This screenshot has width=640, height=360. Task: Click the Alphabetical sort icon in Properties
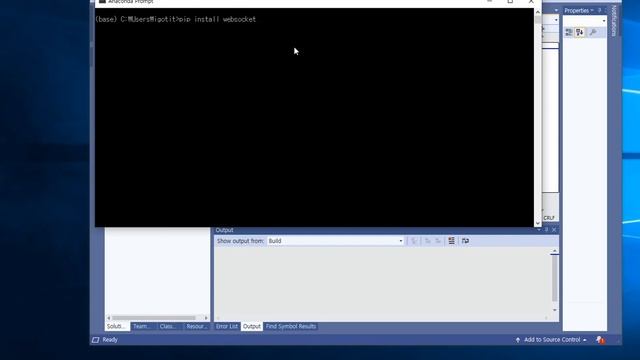click(x=580, y=32)
